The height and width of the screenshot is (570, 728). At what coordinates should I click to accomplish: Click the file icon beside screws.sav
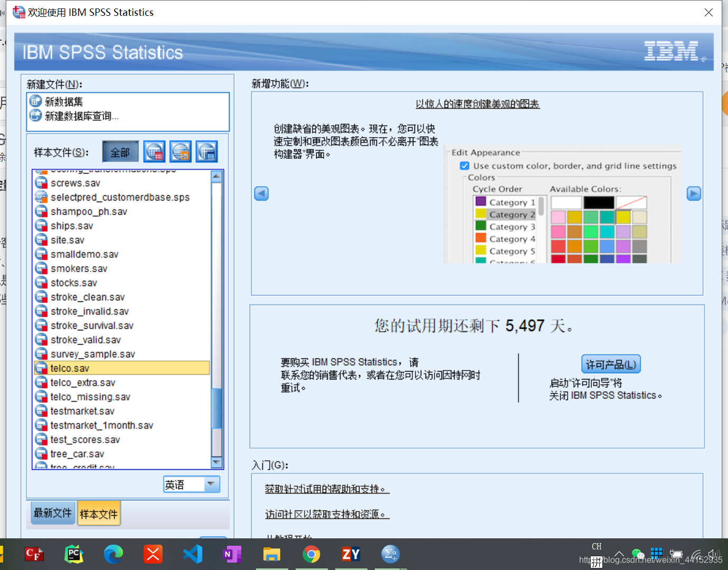pos(41,183)
